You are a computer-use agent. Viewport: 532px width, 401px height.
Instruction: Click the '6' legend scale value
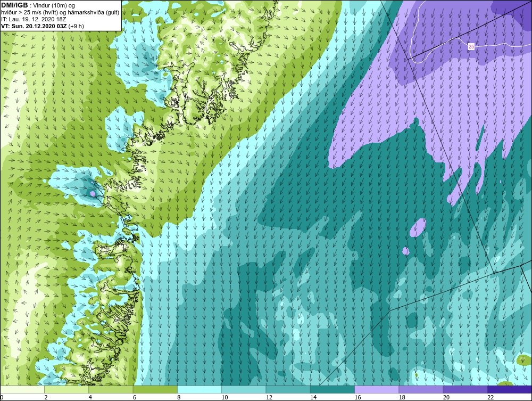pos(135,398)
